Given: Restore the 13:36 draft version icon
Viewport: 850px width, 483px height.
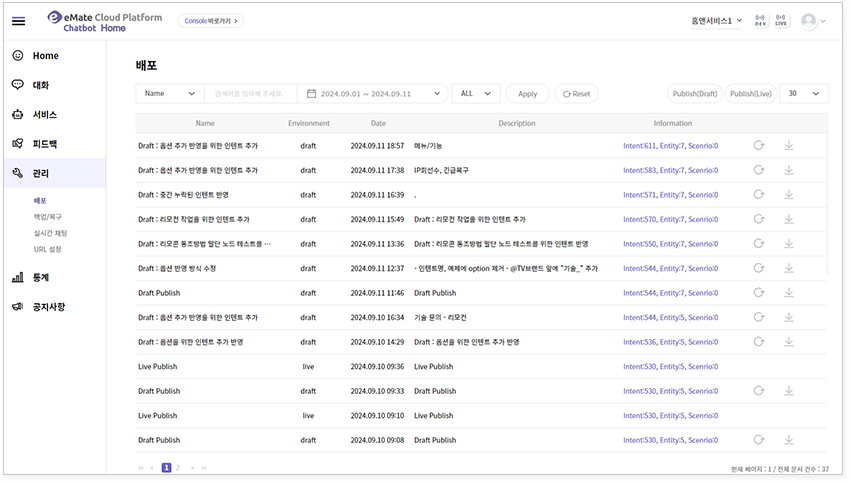Looking at the screenshot, I should pos(759,243).
